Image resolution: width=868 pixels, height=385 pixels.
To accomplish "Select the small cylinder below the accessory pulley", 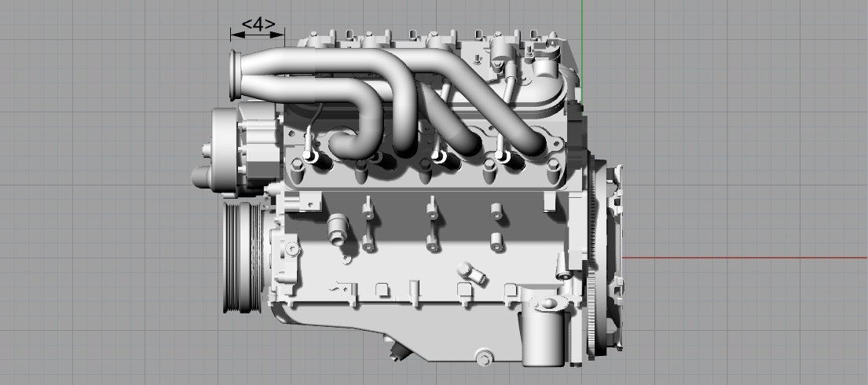I will coord(200,177).
